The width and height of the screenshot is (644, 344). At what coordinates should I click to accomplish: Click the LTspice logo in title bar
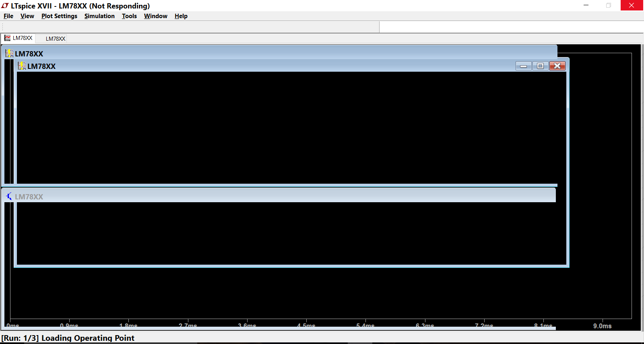point(5,6)
